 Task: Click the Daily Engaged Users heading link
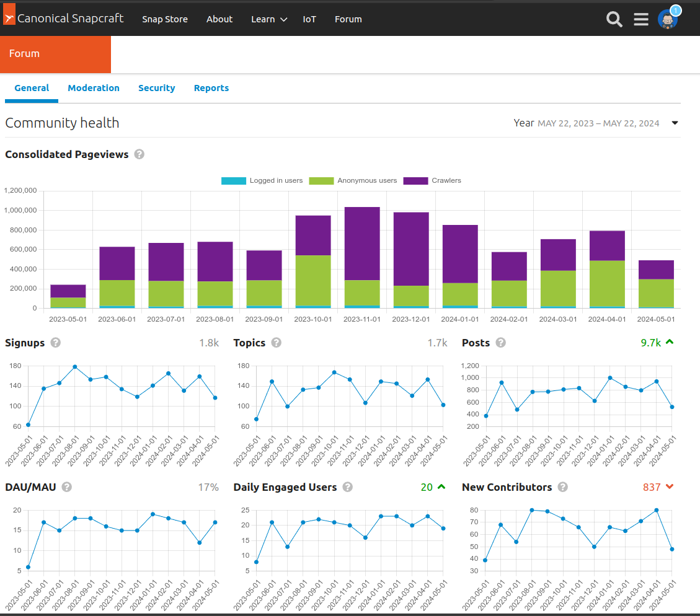pos(285,487)
